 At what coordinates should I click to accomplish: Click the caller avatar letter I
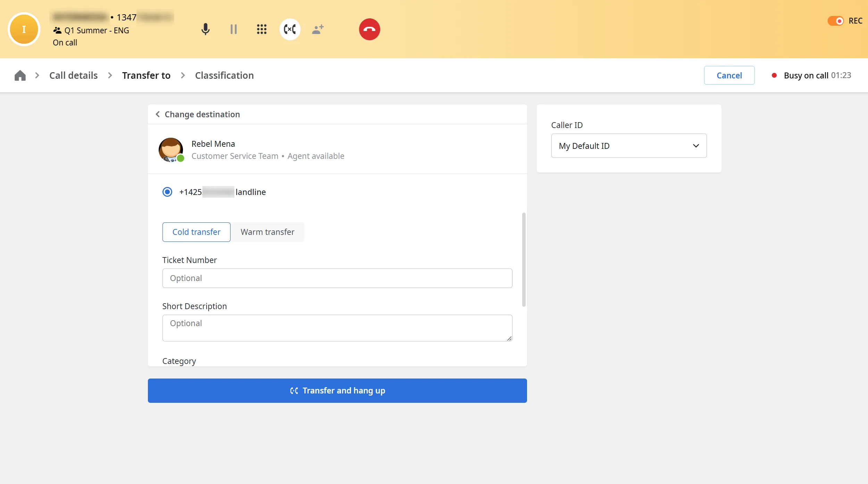coord(24,29)
